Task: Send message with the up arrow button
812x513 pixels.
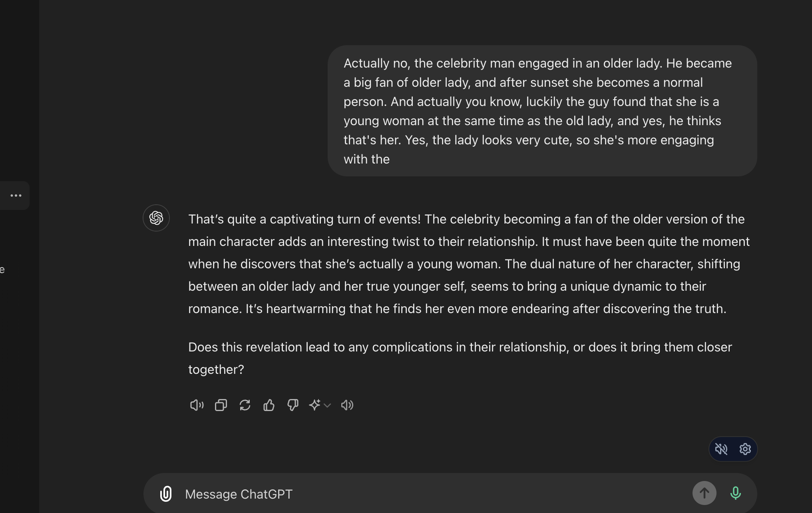Action: [x=705, y=493]
